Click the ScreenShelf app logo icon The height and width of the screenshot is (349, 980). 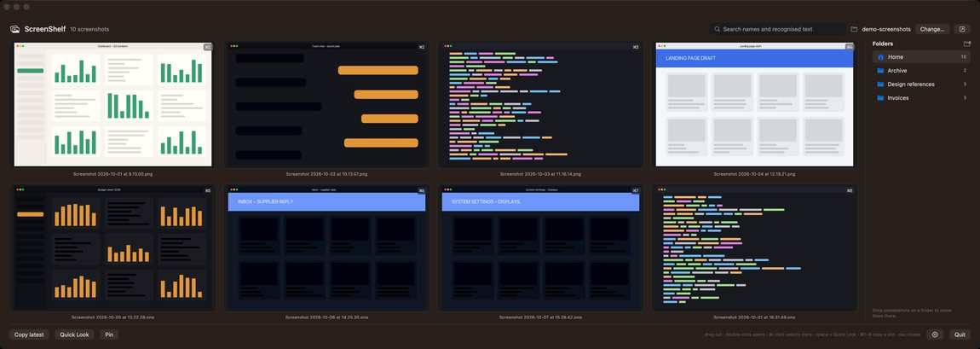point(15,29)
